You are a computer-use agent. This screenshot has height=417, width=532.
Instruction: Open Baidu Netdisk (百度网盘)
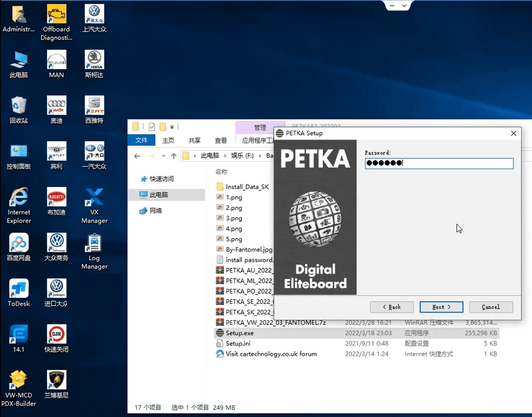[18, 245]
